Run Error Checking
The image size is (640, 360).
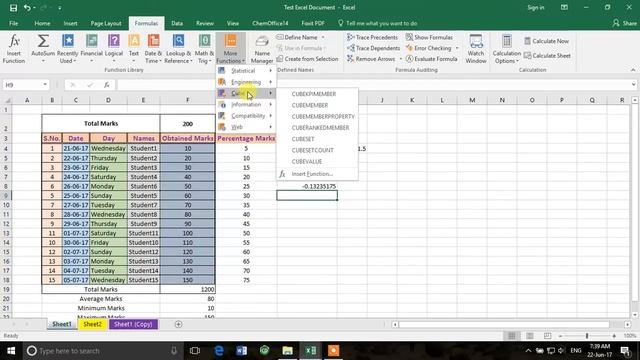click(x=429, y=48)
